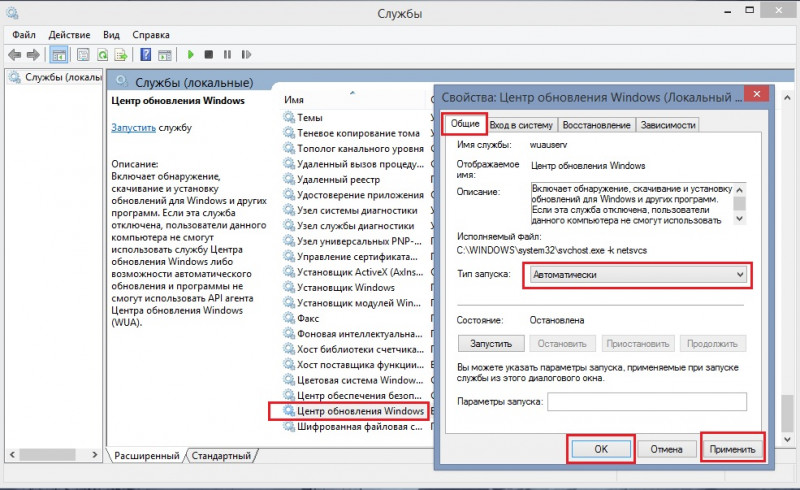Sort by the Имя column header
This screenshot has width=800, height=490.
click(294, 100)
